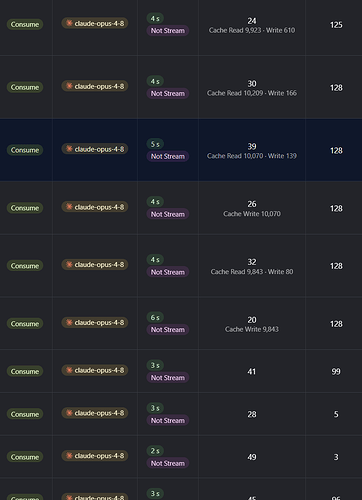Click the Not Stream badge in the 6 s row
Screen dimensions: 362x500
coord(168,330)
